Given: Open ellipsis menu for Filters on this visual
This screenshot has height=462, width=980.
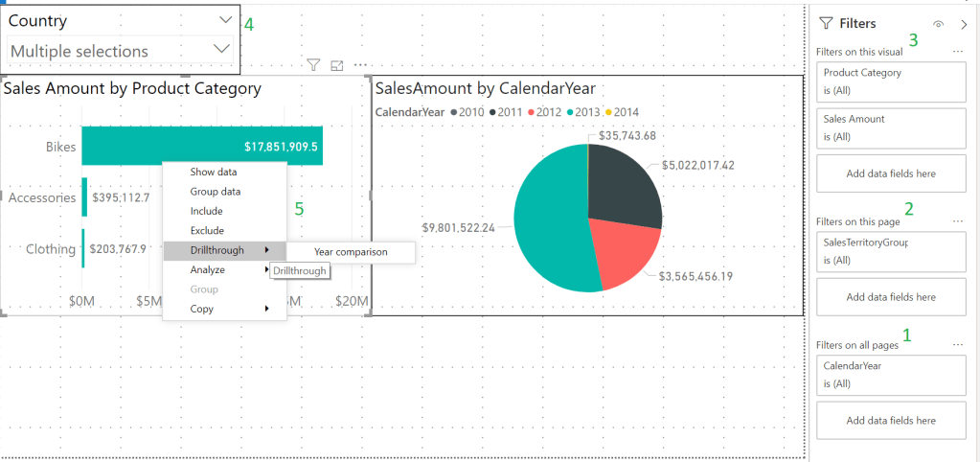Looking at the screenshot, I should pos(957,51).
